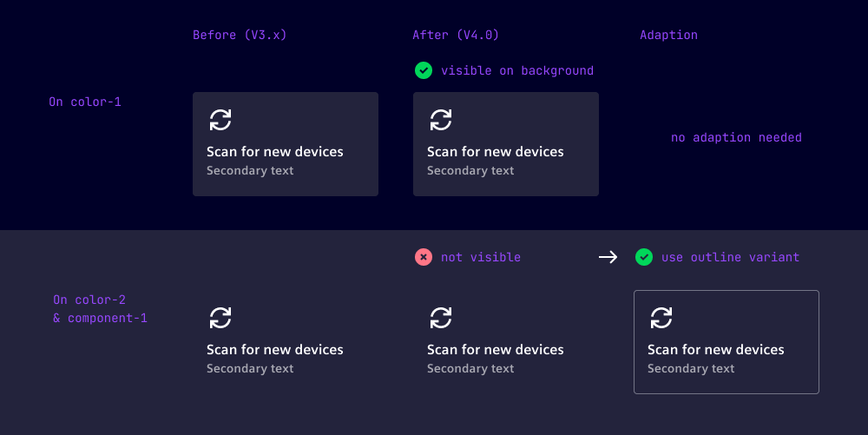Click refresh icon in After V4.0 color-1 card
Screen dimensions: 868x435
[x=441, y=120]
